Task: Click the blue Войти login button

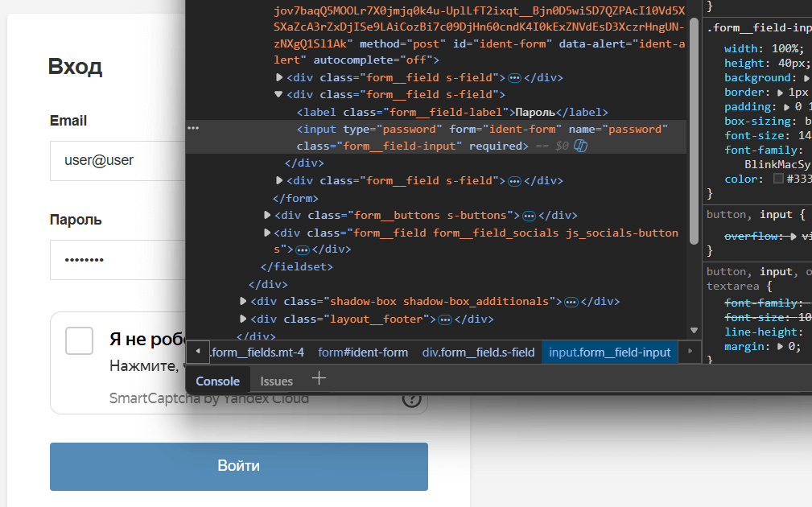Action: tap(239, 466)
